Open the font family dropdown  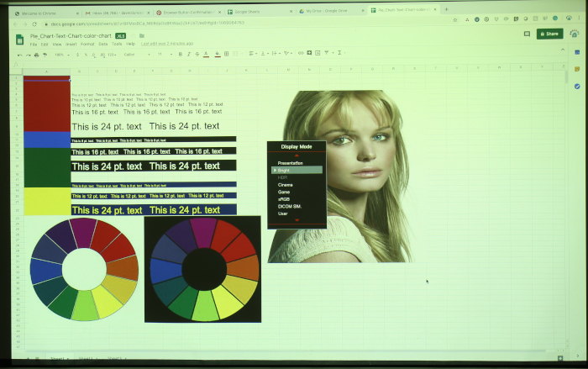click(x=137, y=55)
